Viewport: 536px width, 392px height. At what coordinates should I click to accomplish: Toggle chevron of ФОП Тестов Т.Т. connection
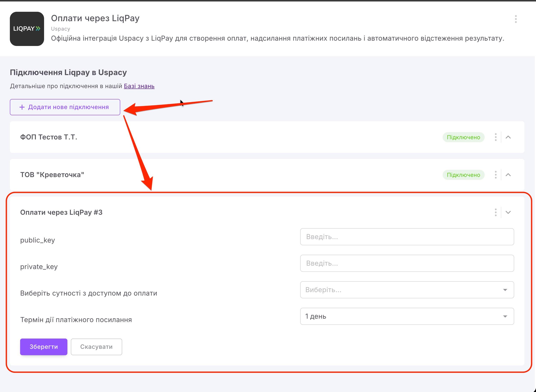coord(508,137)
